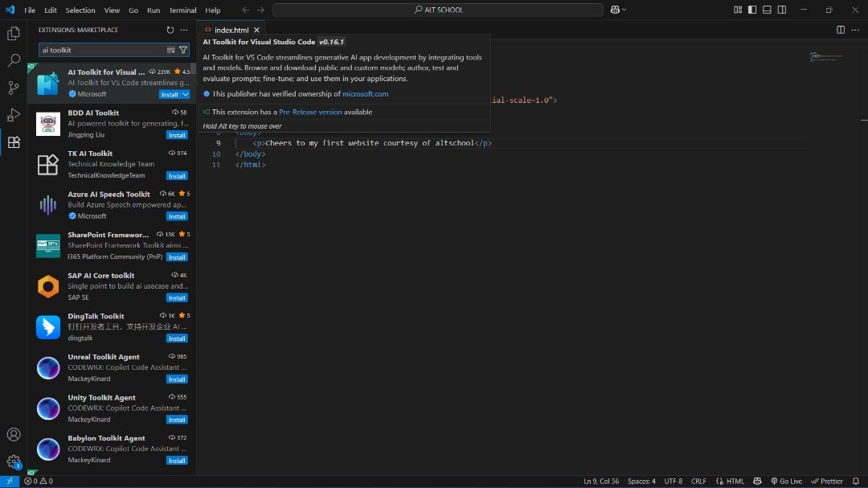Go forward in editor navigation history
868x488 pixels.
point(260,10)
